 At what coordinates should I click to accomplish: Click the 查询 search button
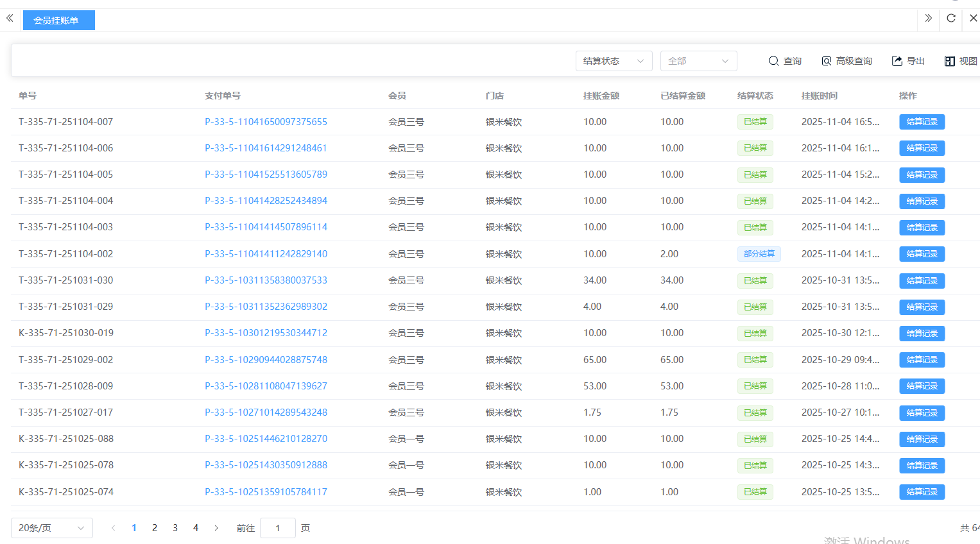(785, 61)
